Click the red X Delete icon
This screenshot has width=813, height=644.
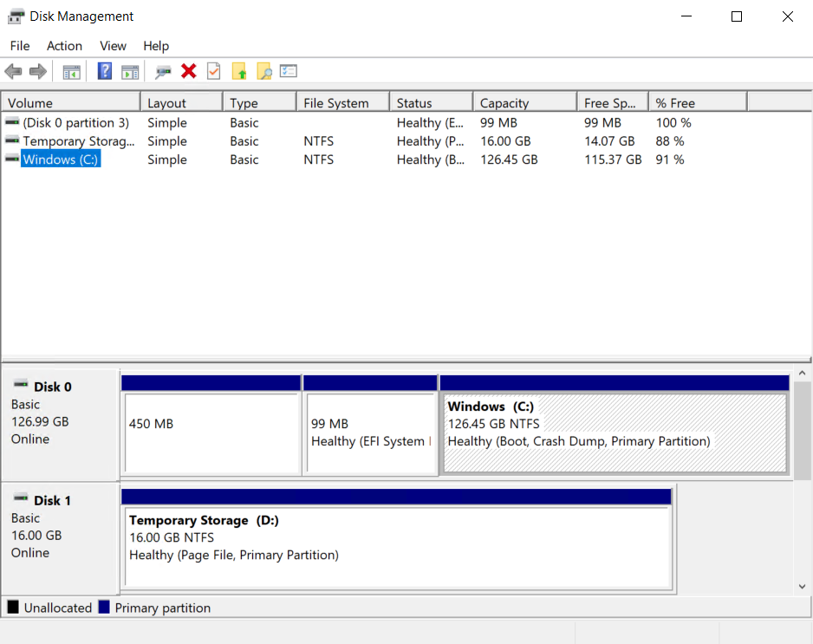(188, 72)
